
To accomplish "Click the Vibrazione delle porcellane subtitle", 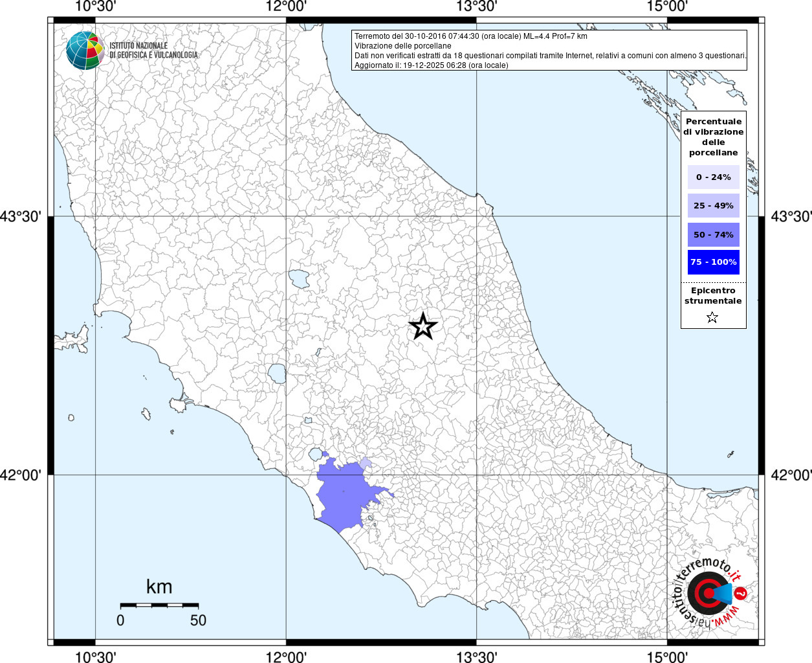I will coord(402,46).
